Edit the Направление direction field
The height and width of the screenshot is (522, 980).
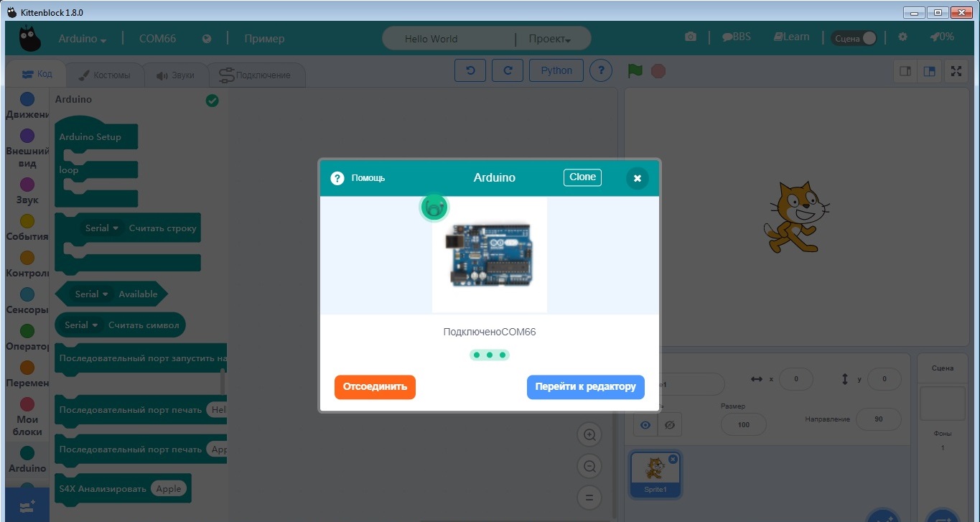click(x=879, y=419)
